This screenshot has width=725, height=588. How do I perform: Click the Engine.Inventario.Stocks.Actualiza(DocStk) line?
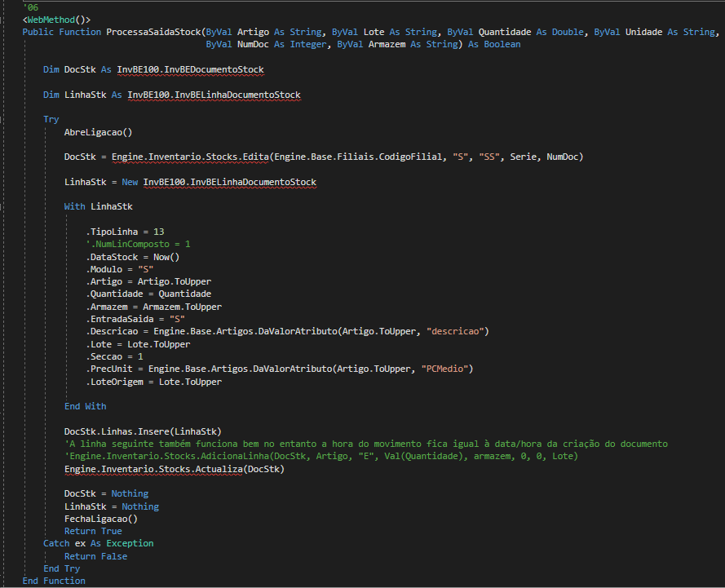175,469
